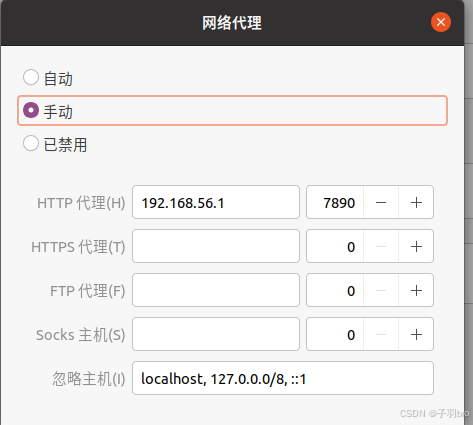Click the Socks port value field
The image size is (473, 425).
tap(335, 334)
